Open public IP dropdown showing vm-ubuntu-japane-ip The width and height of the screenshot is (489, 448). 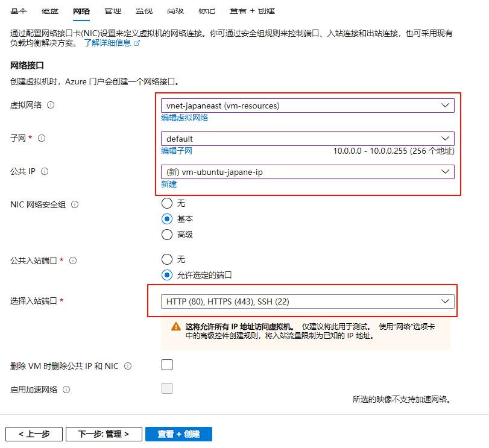(308, 172)
